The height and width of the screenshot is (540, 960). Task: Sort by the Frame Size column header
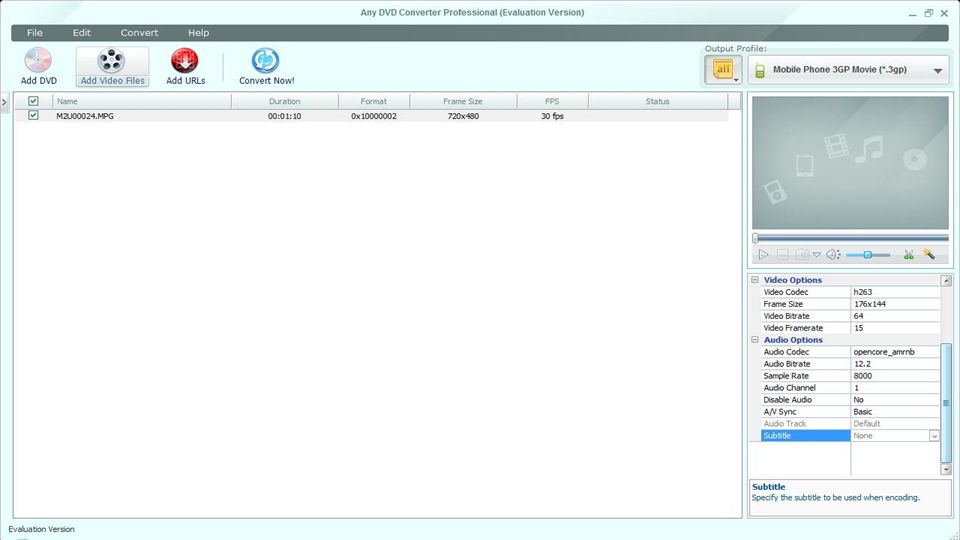[x=463, y=101]
